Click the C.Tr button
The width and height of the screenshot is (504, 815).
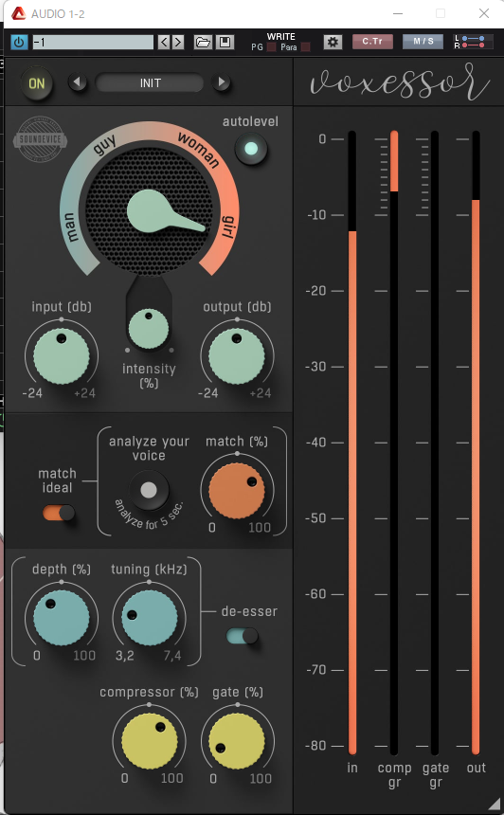[372, 42]
